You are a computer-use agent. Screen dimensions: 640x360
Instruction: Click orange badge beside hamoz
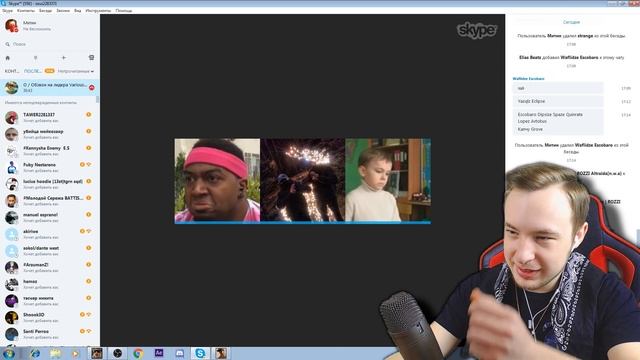89,281
